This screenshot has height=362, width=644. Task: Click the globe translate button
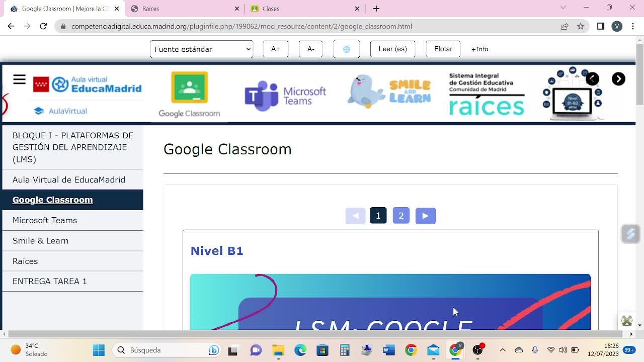coord(347,49)
